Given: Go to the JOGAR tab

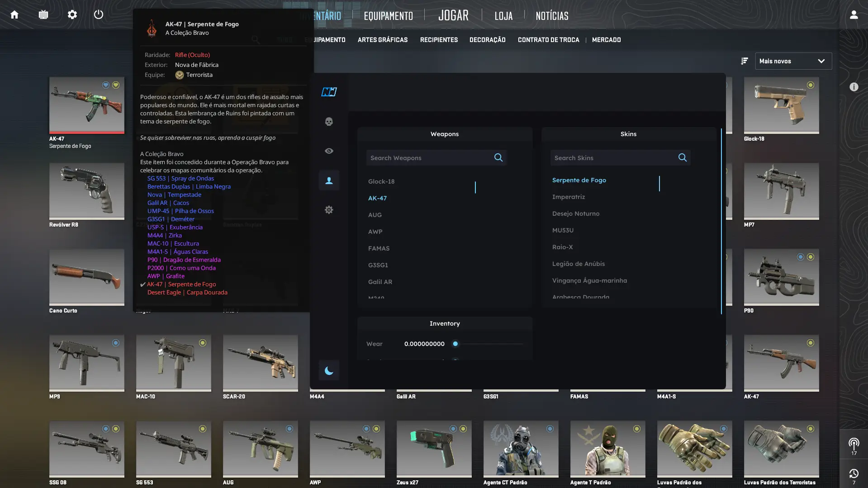Looking at the screenshot, I should click(453, 15).
